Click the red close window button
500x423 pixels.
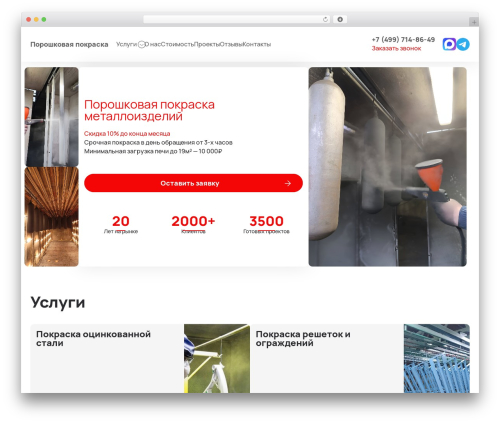click(29, 19)
